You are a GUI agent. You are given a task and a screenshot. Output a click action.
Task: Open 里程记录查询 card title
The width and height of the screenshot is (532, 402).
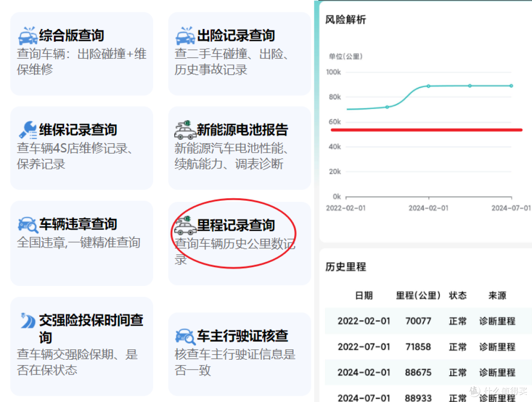pyautogui.click(x=236, y=225)
